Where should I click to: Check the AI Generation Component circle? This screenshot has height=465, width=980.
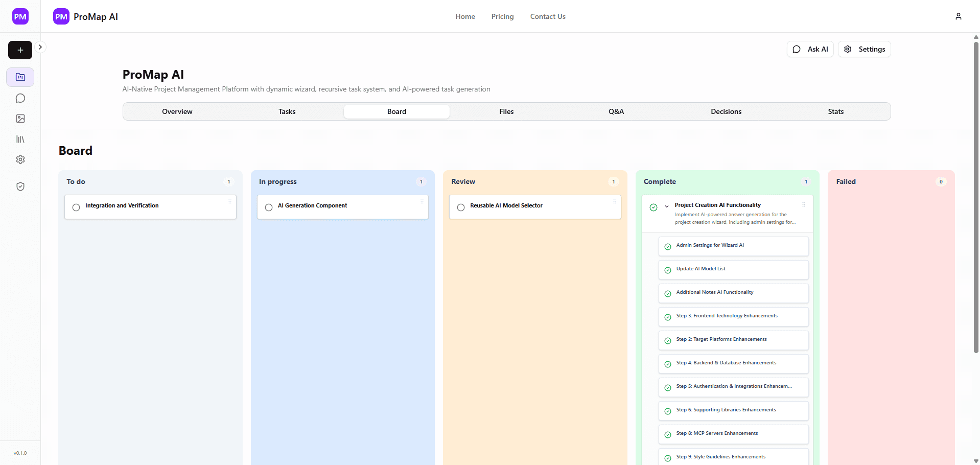(x=269, y=207)
